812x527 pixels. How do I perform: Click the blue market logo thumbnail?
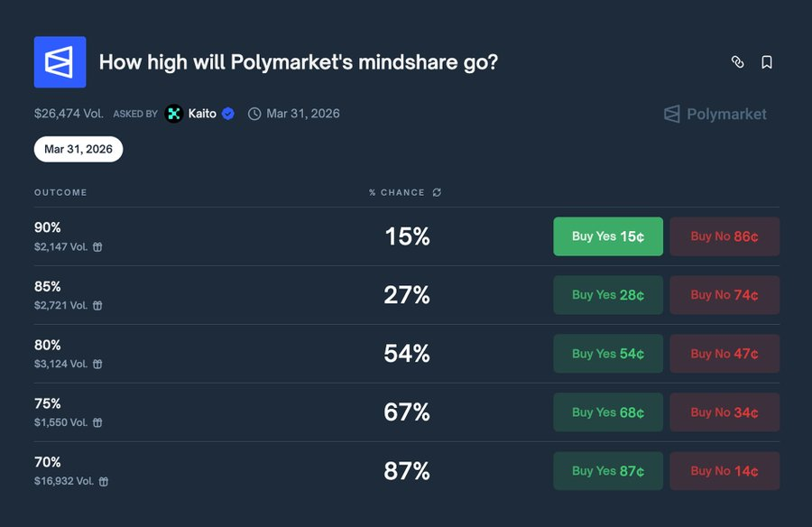[60, 62]
